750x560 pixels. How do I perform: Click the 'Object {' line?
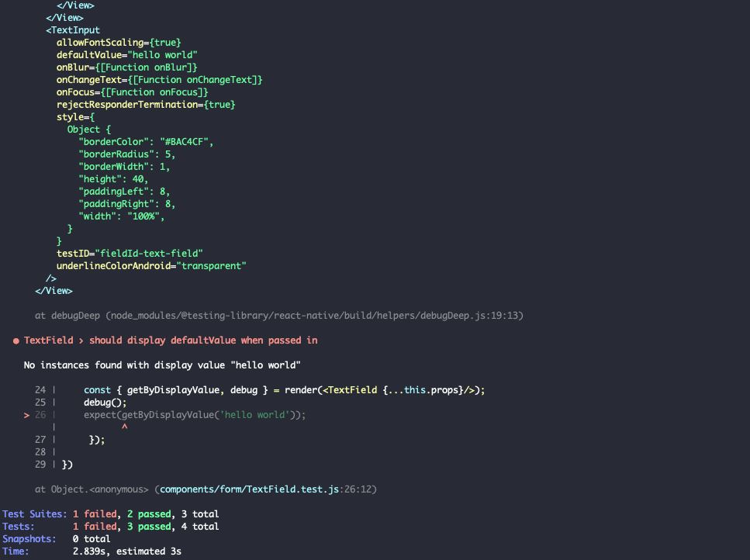[x=89, y=130]
